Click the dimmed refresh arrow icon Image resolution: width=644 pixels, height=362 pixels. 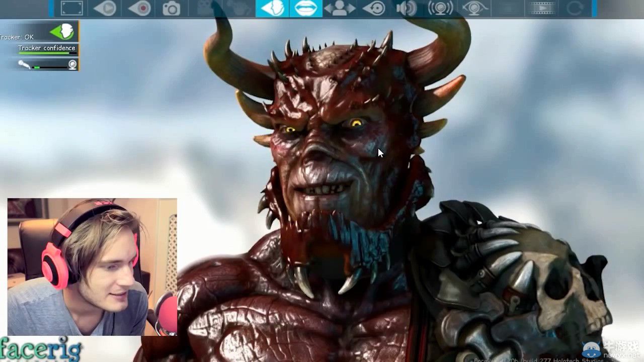[x=574, y=8]
